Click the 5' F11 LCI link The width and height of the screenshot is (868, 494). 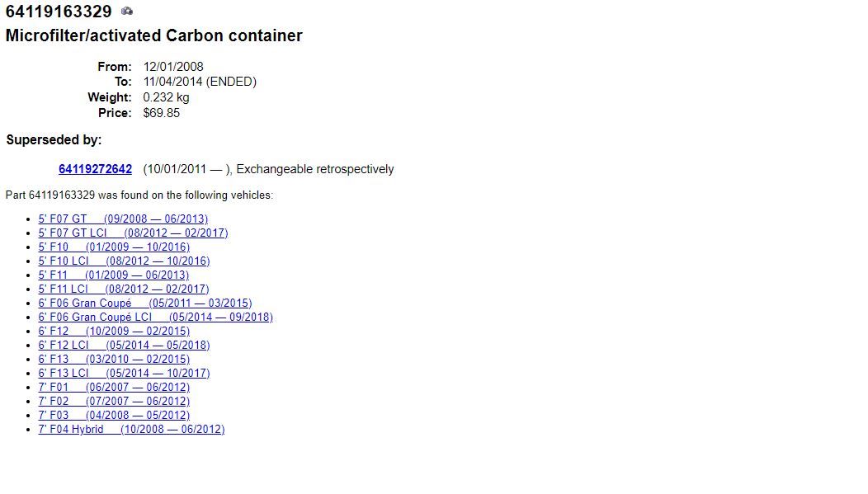pos(124,289)
